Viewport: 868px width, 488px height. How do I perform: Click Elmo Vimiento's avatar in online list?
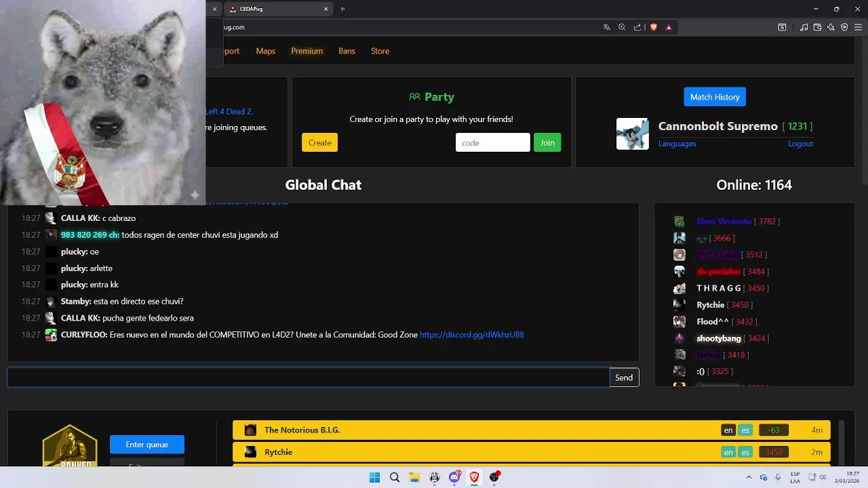(x=679, y=222)
